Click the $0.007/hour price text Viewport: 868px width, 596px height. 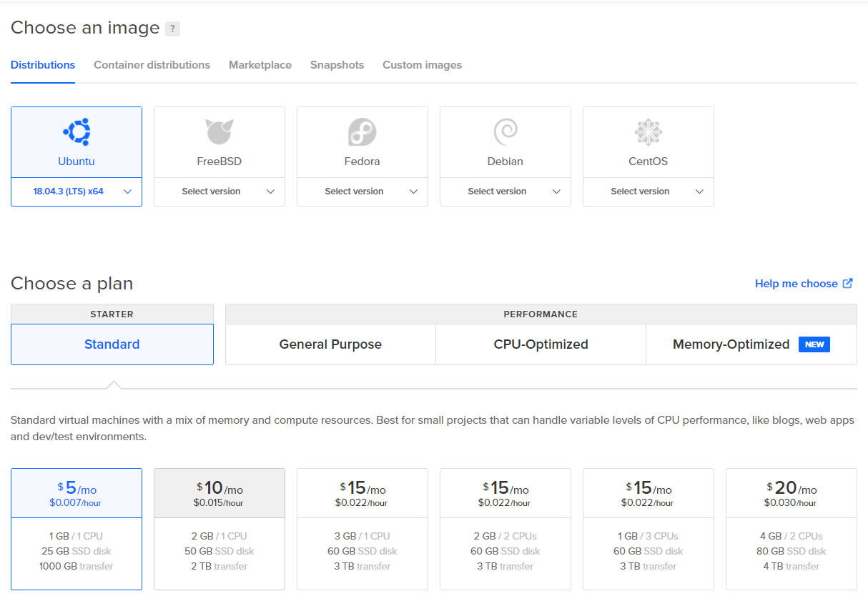tap(76, 503)
